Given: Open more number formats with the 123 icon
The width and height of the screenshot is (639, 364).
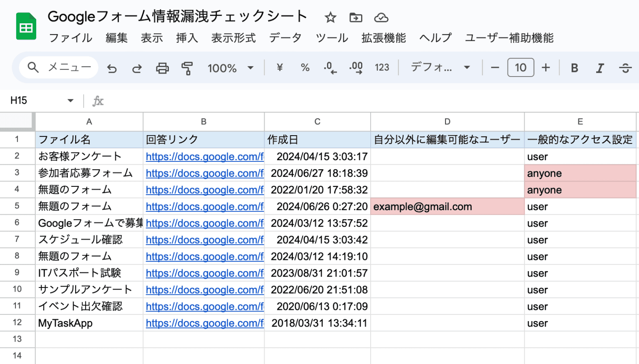Looking at the screenshot, I should 382,67.
